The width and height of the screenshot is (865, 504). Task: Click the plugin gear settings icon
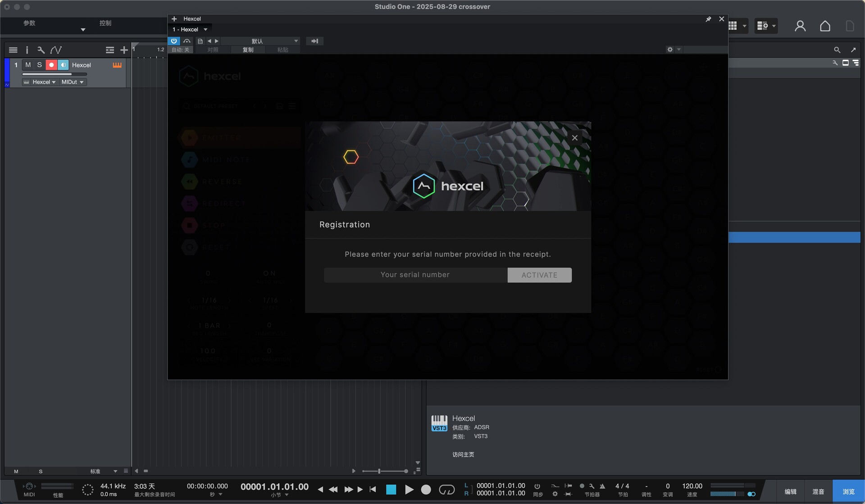(x=670, y=50)
